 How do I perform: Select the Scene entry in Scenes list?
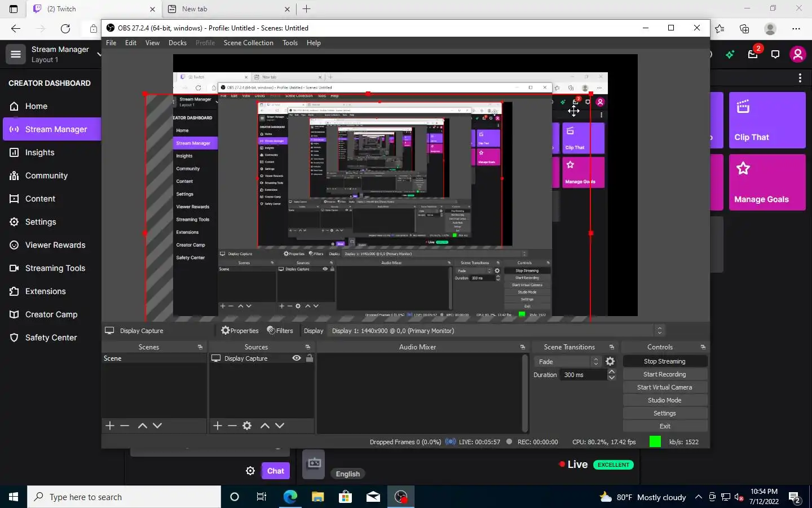[x=154, y=358]
